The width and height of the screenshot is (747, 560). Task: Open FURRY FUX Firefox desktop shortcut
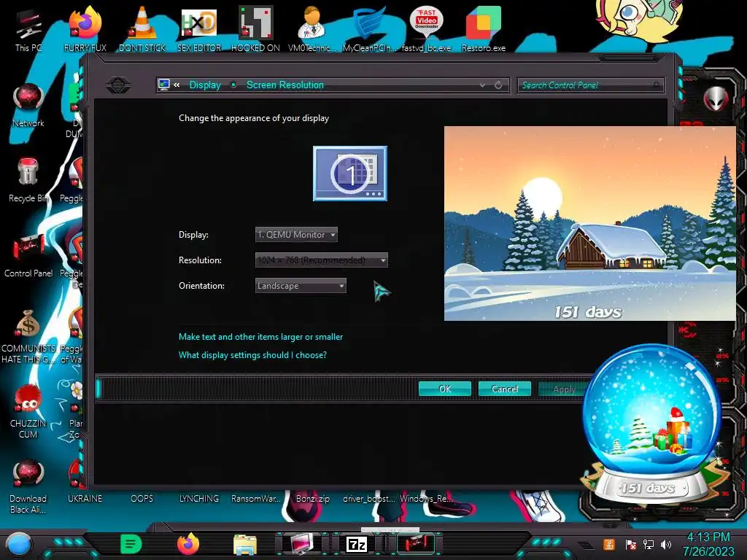(x=85, y=29)
